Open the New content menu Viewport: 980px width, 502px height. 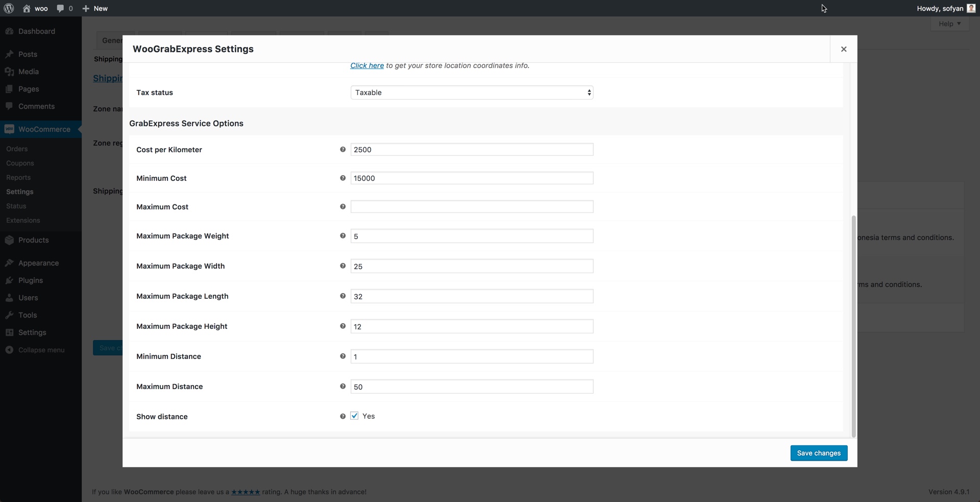point(95,8)
